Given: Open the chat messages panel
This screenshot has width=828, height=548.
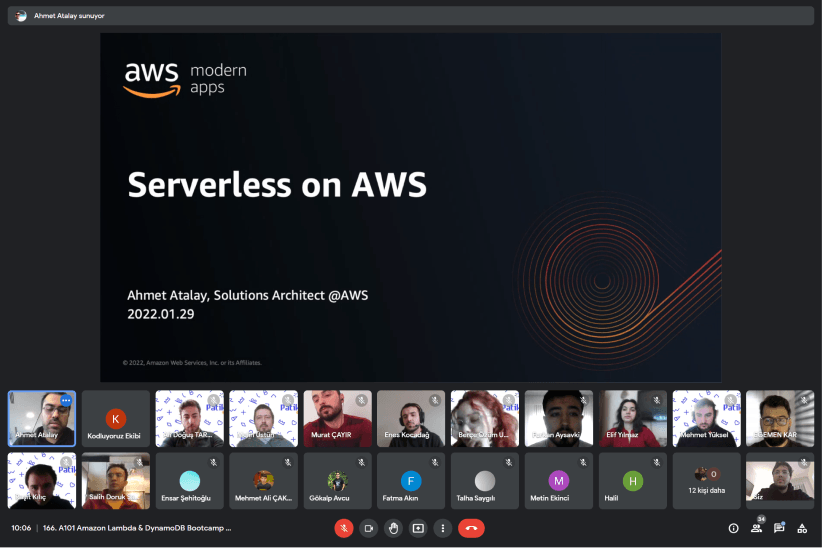Looking at the screenshot, I should click(779, 528).
